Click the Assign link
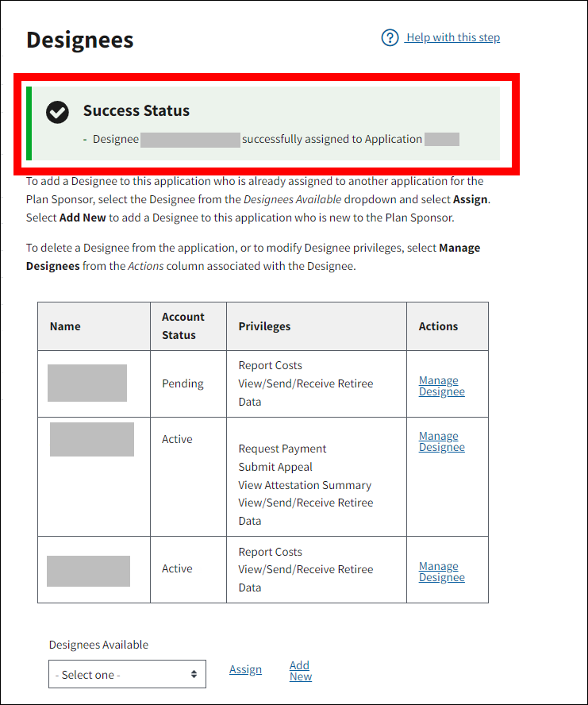This screenshot has width=588, height=705. tap(245, 669)
